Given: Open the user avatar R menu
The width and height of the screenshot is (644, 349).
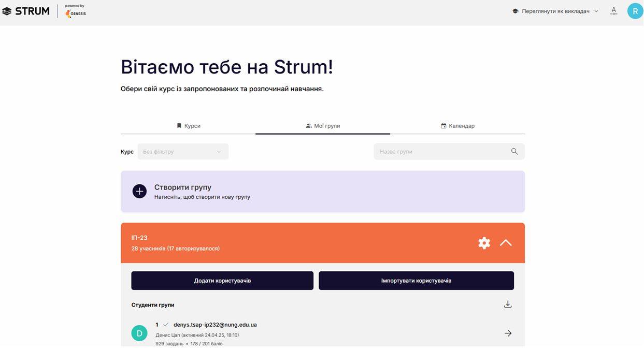Looking at the screenshot, I should 635,11.
